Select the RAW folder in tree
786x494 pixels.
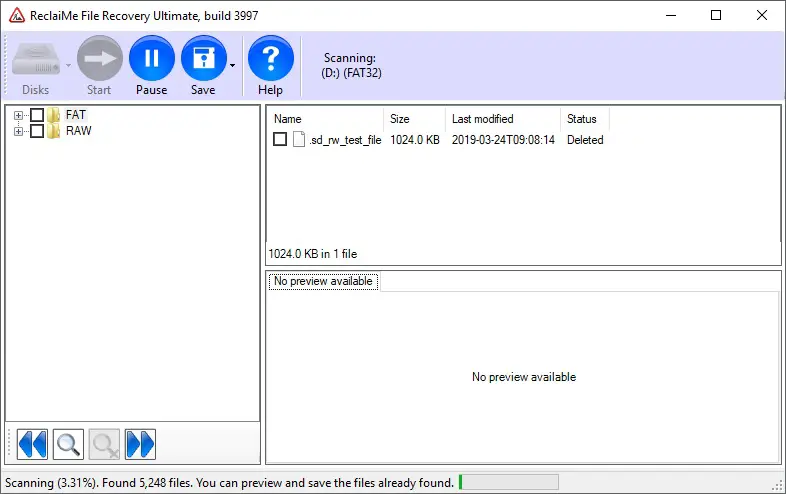79,131
